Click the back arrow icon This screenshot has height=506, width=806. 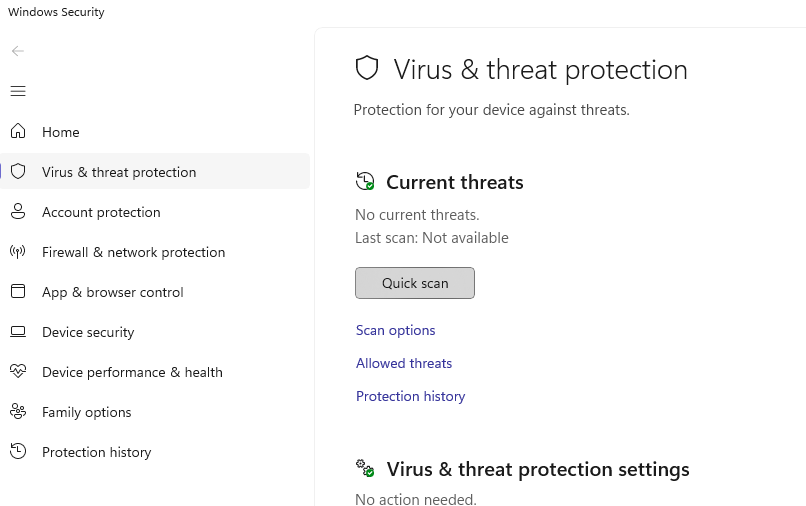[17, 51]
